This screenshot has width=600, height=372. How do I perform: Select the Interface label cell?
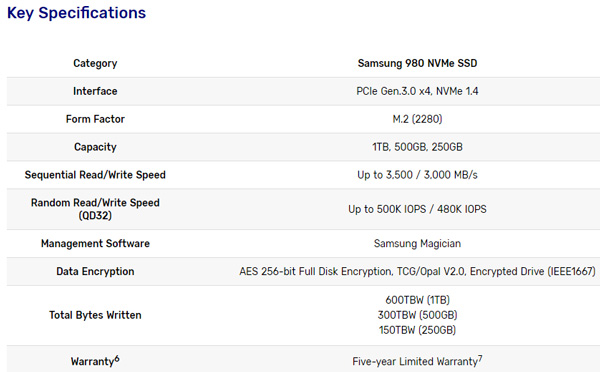(95, 91)
